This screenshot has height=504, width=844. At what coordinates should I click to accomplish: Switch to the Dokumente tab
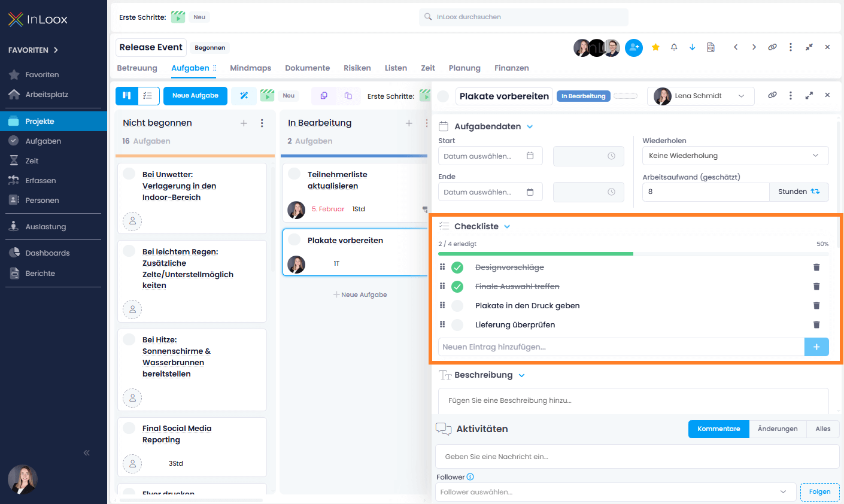pyautogui.click(x=307, y=68)
